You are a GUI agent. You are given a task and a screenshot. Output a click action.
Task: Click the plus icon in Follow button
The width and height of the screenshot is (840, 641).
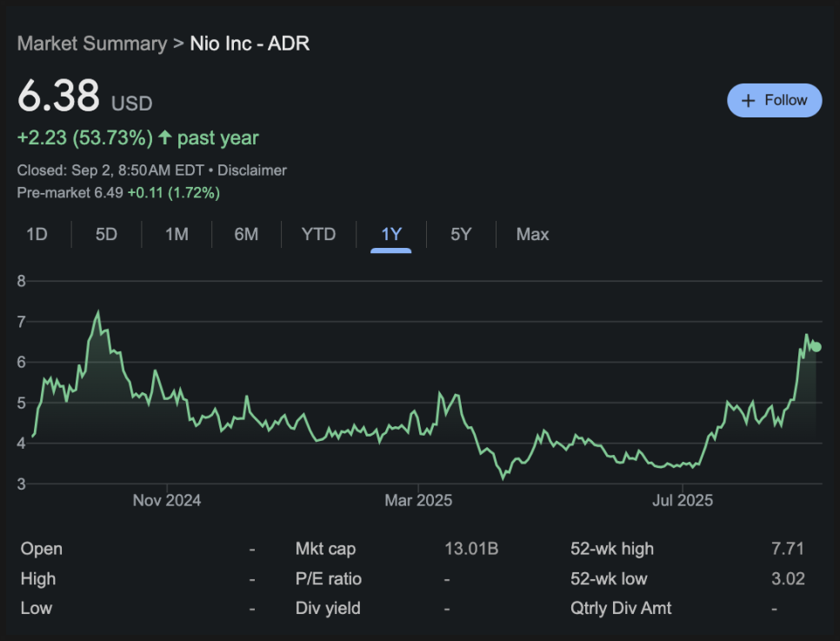[x=748, y=101]
